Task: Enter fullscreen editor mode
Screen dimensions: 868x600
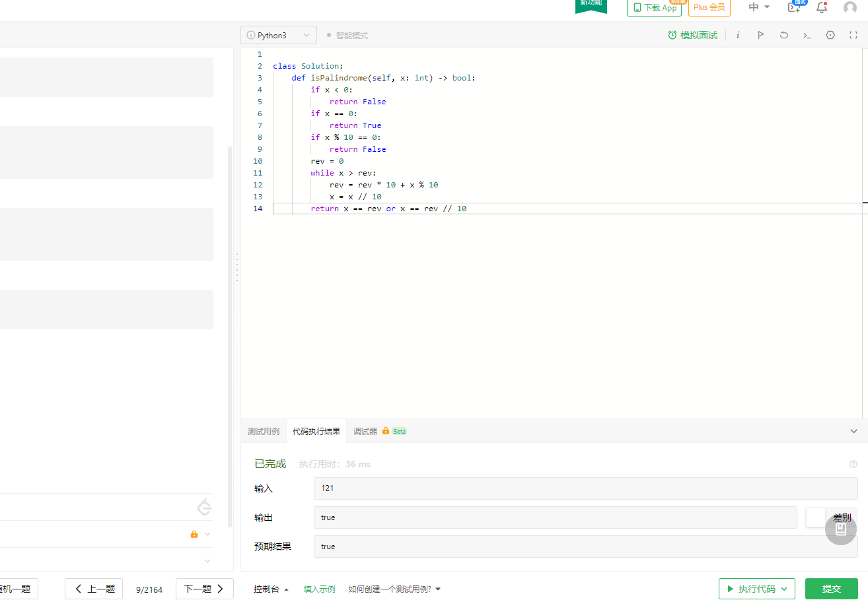Action: click(x=853, y=35)
